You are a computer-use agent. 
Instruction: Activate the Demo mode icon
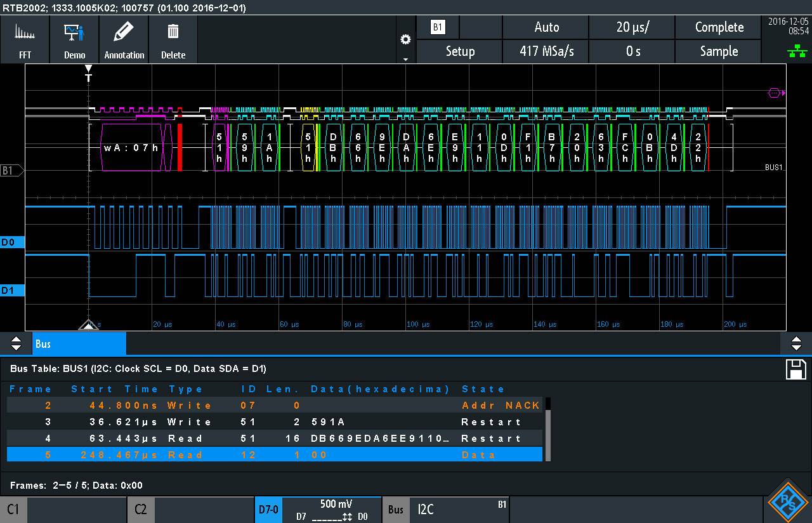pos(74,39)
